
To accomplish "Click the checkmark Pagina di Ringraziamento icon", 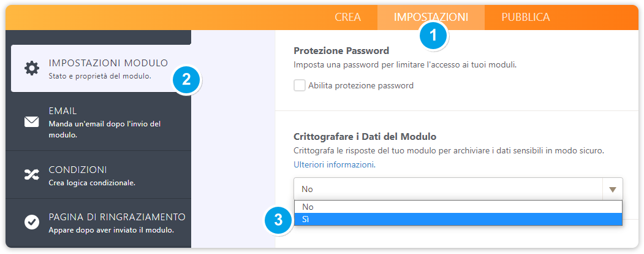I will point(31,222).
